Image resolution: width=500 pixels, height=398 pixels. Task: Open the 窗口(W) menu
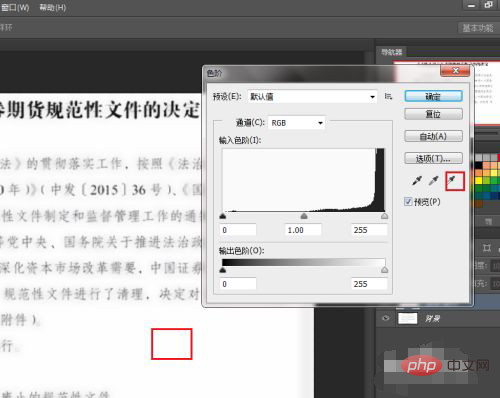pyautogui.click(x=15, y=7)
